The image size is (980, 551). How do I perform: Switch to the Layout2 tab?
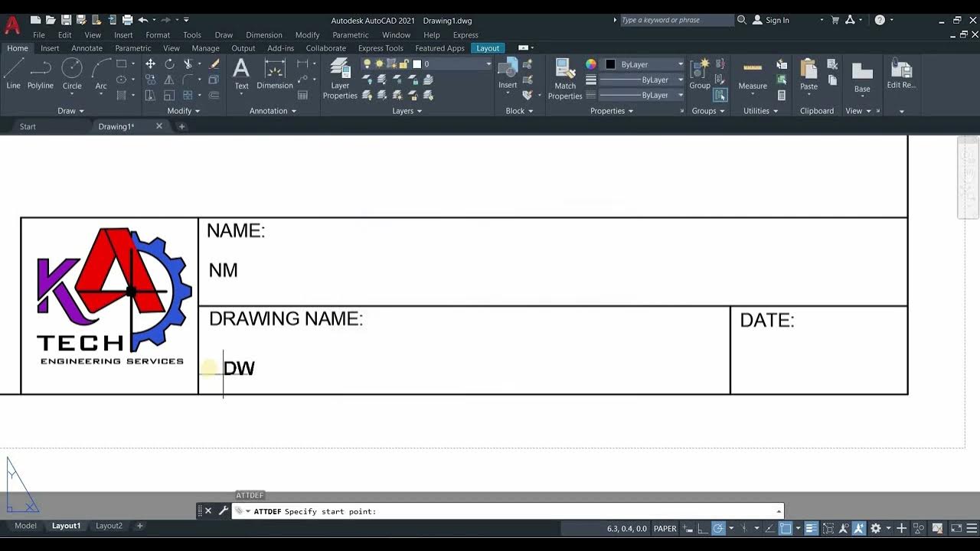(109, 526)
